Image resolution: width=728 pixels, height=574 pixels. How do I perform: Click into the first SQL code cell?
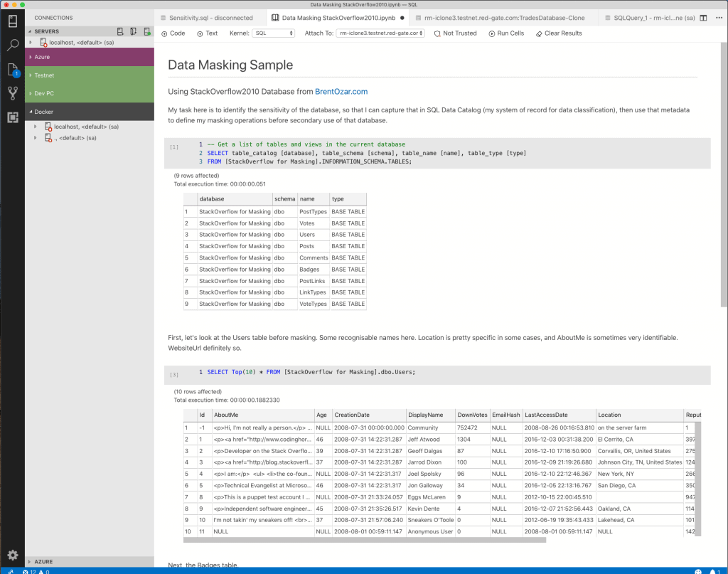(437, 153)
